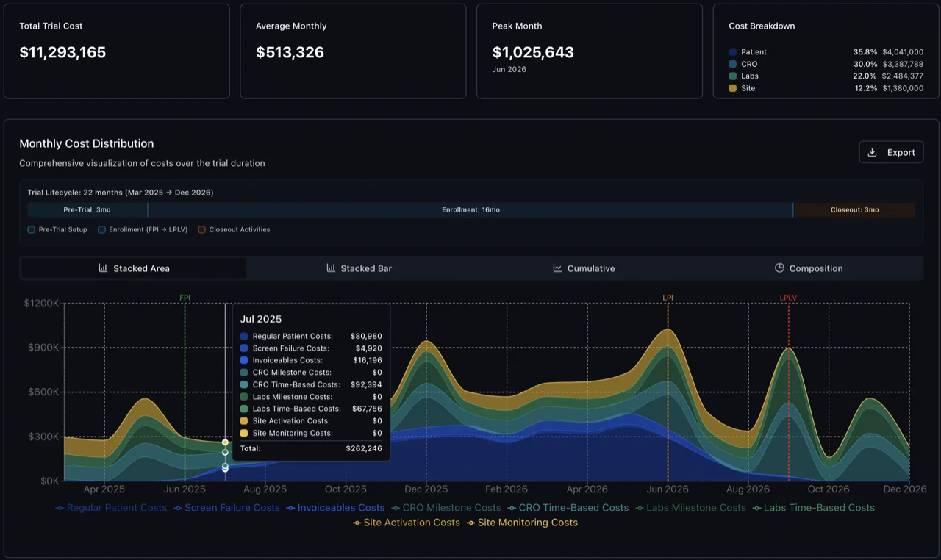
Task: Toggle the Enrollment (FPI → LPLV) checkbox
Action: [x=101, y=229]
